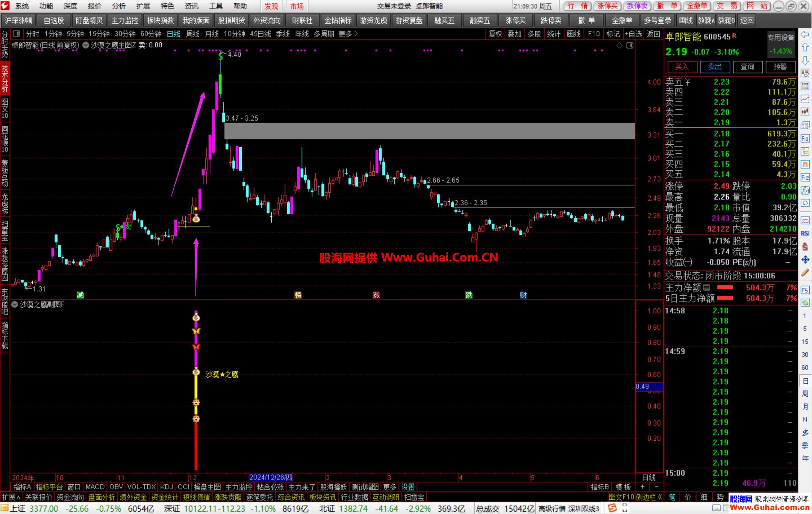Click the 减 marker icon on the chart bottom

point(80,295)
